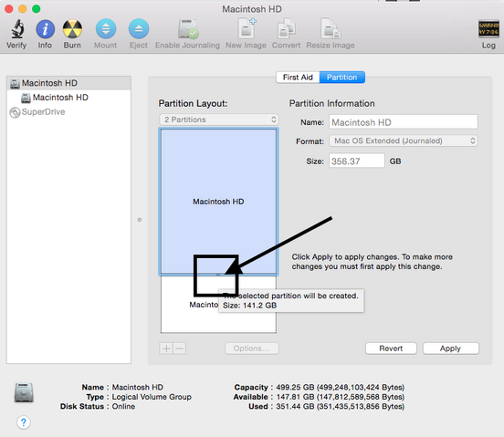Click the Size input field
Image resolution: width=504 pixels, height=437 pixels.
tap(357, 161)
